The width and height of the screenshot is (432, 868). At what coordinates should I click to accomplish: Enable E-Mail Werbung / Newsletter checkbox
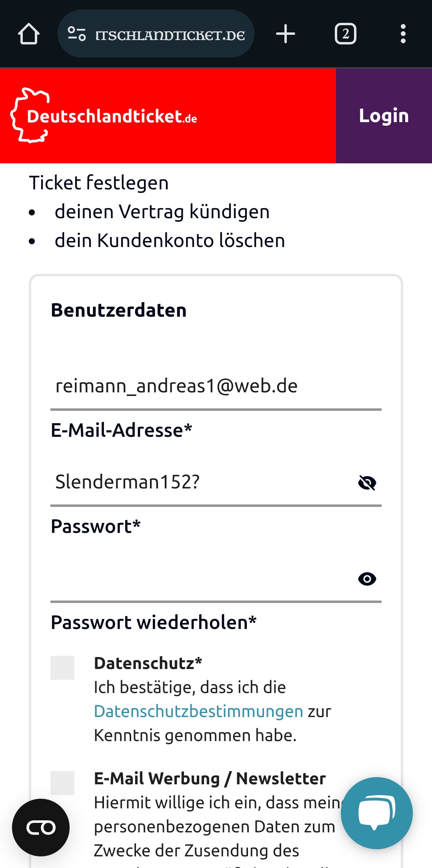coord(62,783)
